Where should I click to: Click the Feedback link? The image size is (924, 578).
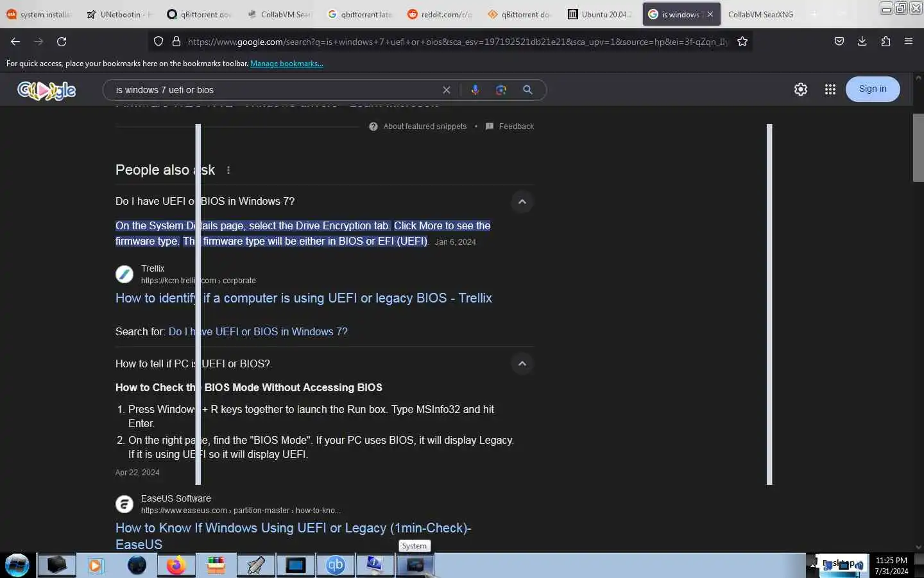(517, 127)
